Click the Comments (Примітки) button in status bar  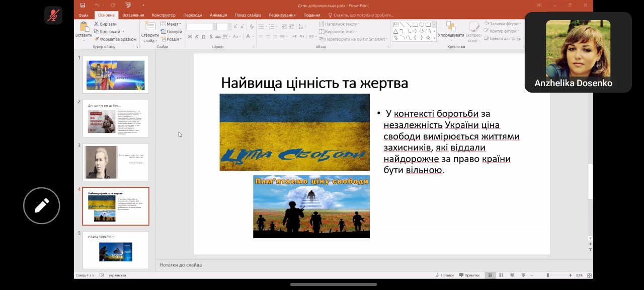pos(468,275)
